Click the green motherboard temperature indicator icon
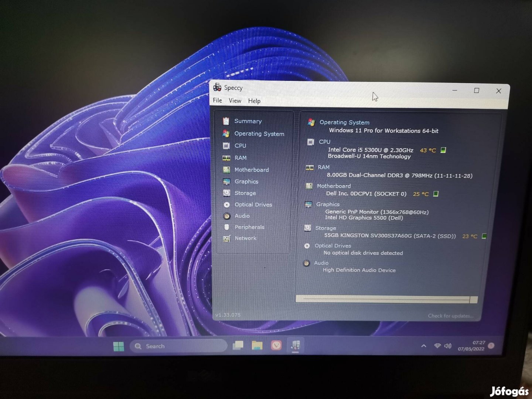Screen dimensions: 532x399 (436, 194)
